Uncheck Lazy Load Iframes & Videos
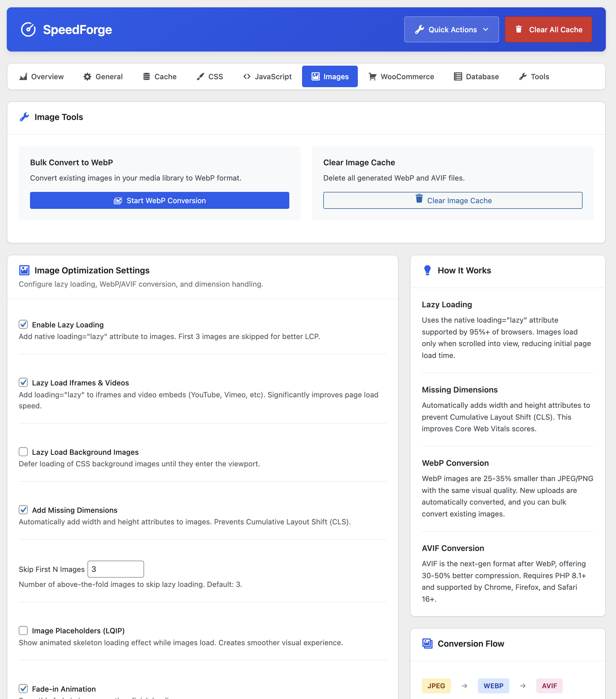The width and height of the screenshot is (616, 699). [x=23, y=382]
